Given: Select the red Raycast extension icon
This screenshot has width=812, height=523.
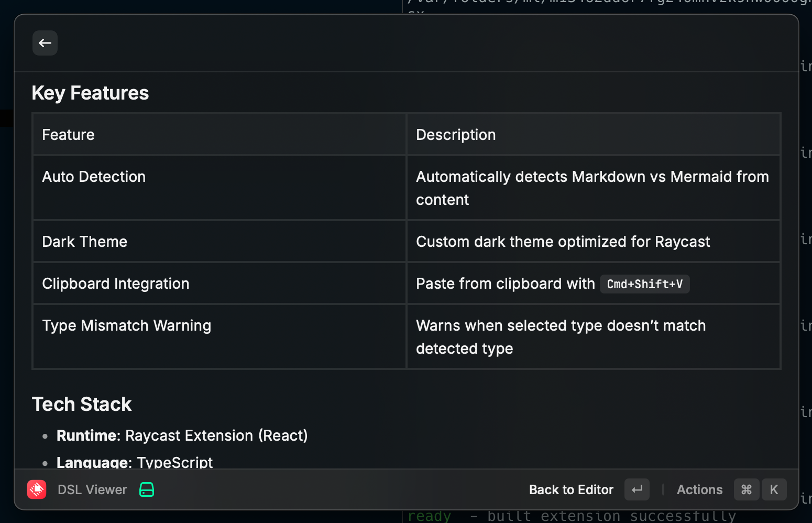Looking at the screenshot, I should click(37, 489).
